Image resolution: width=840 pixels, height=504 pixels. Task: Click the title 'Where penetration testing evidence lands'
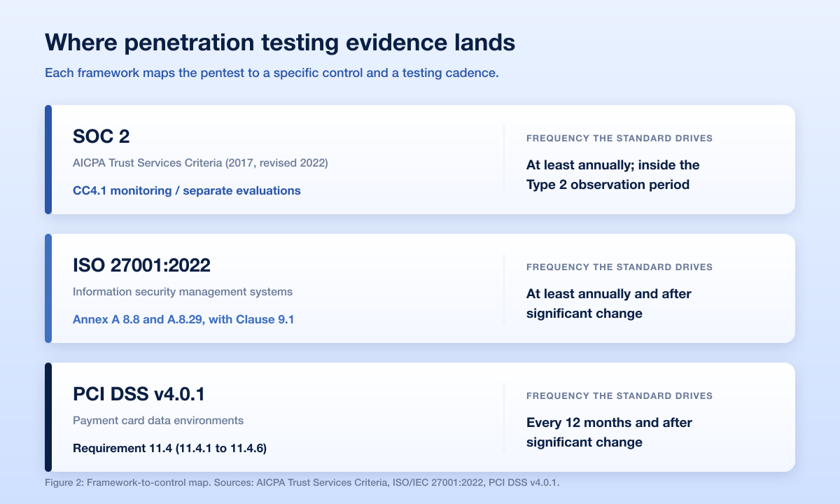280,42
